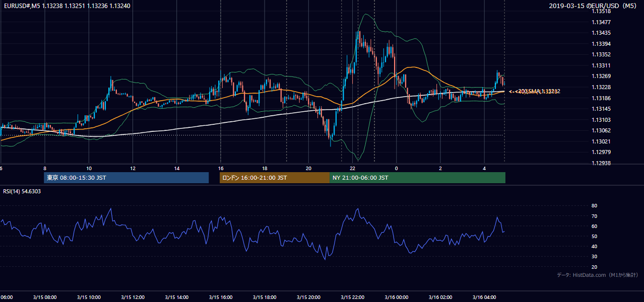The image size is (644, 302).
Task: Select the 3/15 10:00 date label
Action: click(89, 297)
